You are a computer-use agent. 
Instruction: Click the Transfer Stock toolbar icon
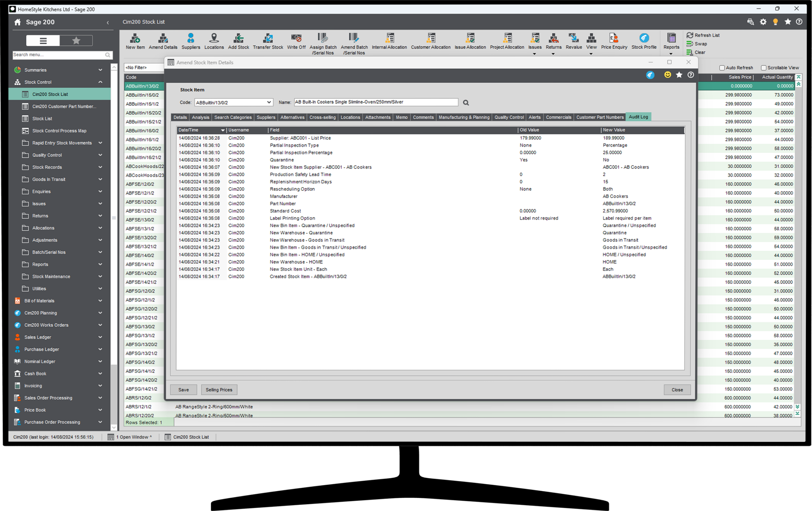coord(268,38)
